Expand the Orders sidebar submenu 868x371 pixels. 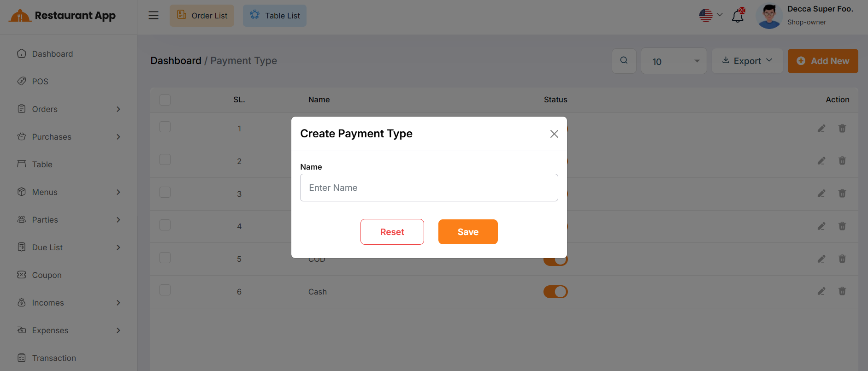(69, 109)
